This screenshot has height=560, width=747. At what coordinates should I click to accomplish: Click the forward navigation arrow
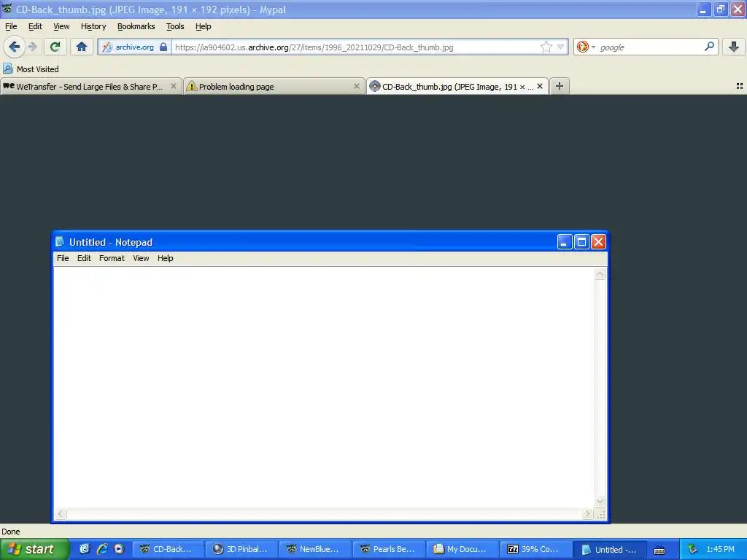click(x=33, y=47)
